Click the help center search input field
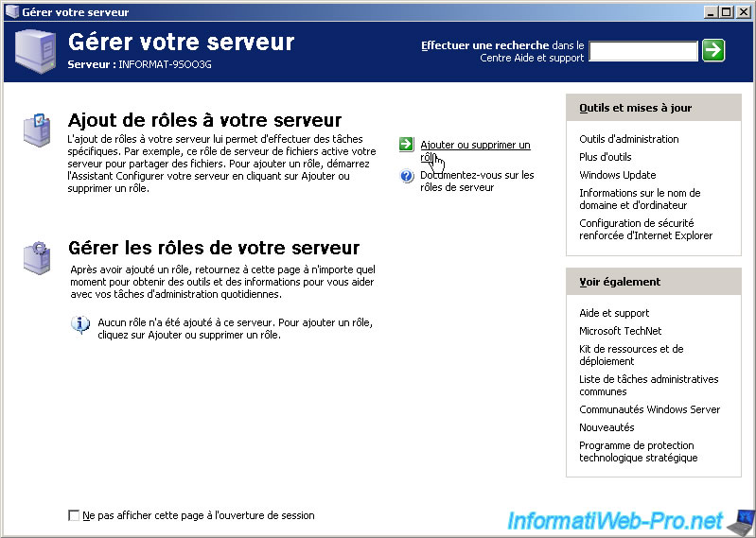Image resolution: width=756 pixels, height=538 pixels. 643,51
